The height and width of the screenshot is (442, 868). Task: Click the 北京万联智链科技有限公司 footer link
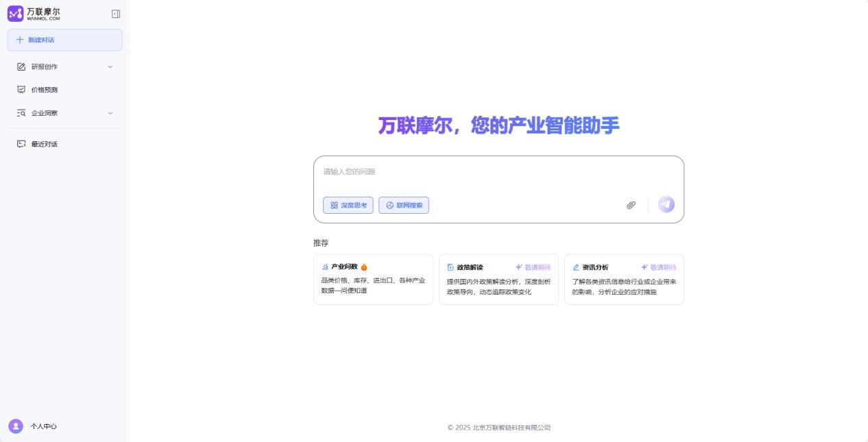click(x=511, y=428)
